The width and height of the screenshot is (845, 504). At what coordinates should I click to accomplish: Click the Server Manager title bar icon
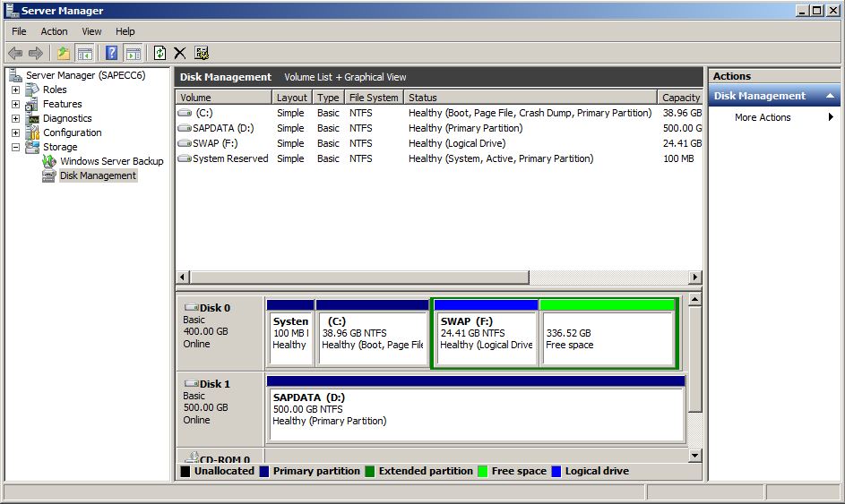click(x=12, y=10)
